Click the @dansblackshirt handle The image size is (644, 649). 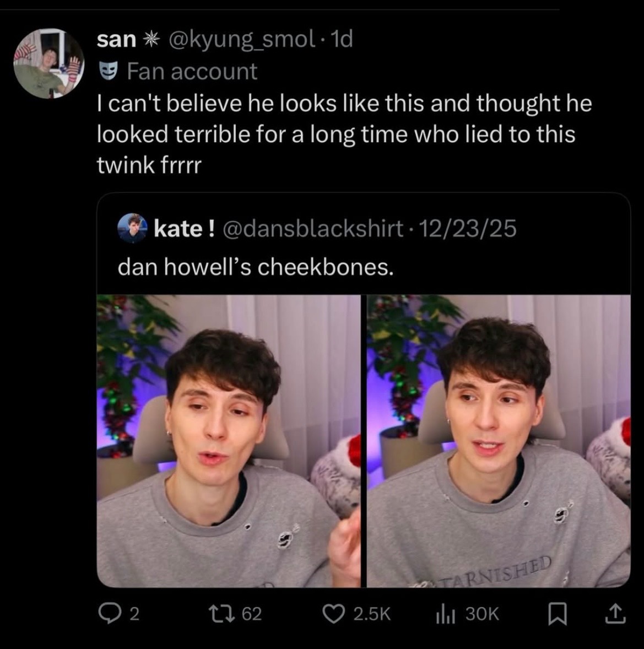click(x=312, y=228)
